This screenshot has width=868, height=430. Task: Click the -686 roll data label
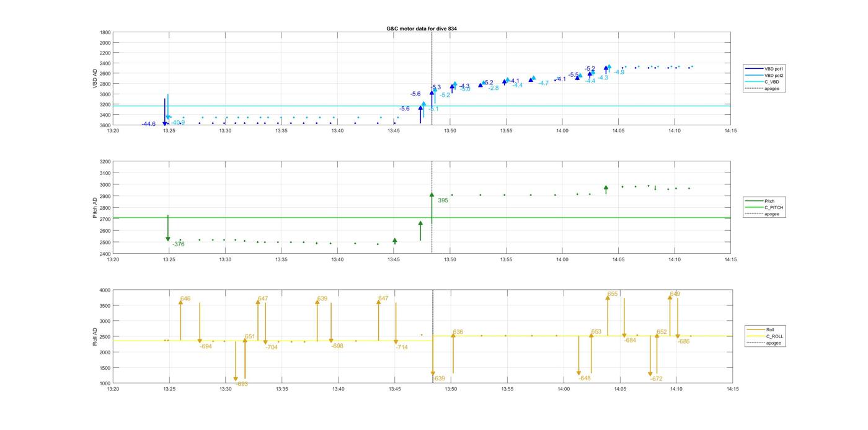[x=684, y=341]
